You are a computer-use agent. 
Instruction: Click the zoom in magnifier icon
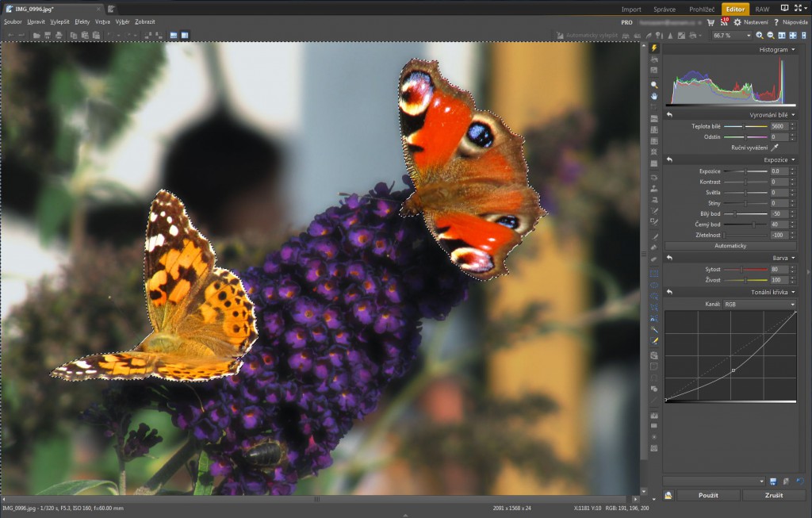point(760,36)
